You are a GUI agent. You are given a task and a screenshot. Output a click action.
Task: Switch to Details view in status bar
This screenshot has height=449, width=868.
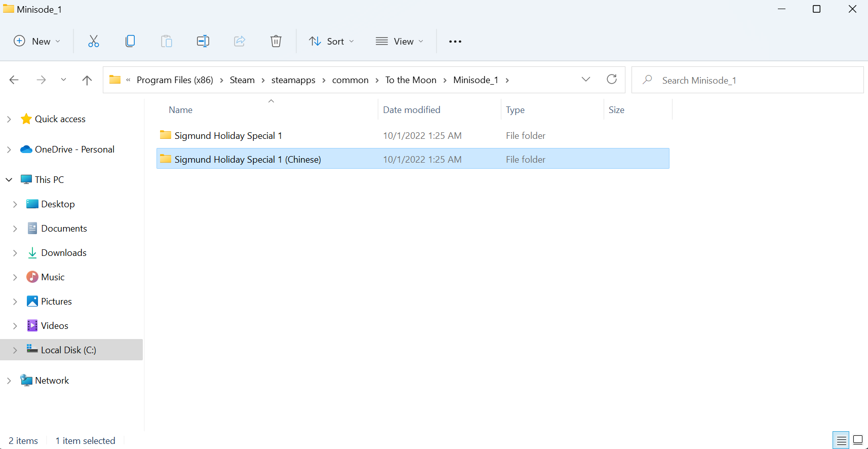coord(841,440)
